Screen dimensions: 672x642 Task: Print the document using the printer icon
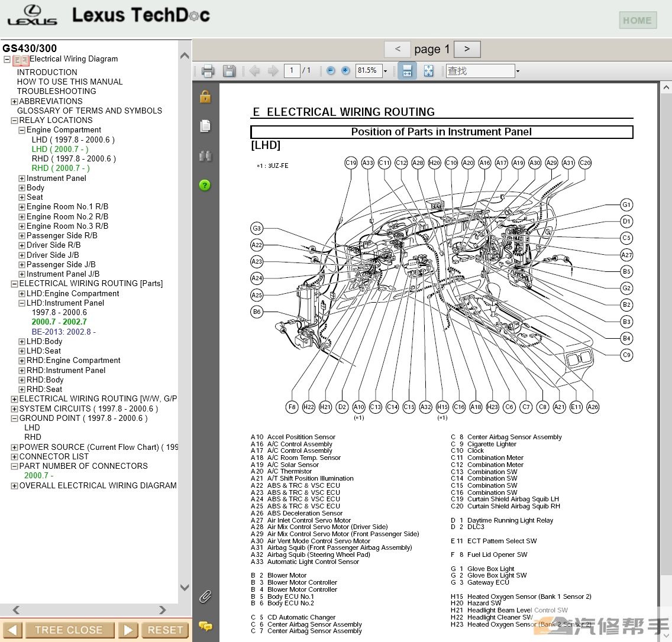click(x=208, y=71)
